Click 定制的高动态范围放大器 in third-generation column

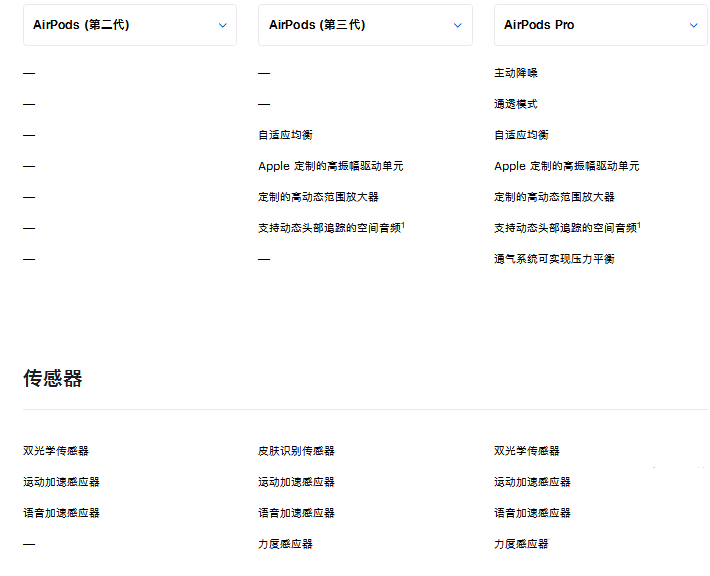[318, 197]
